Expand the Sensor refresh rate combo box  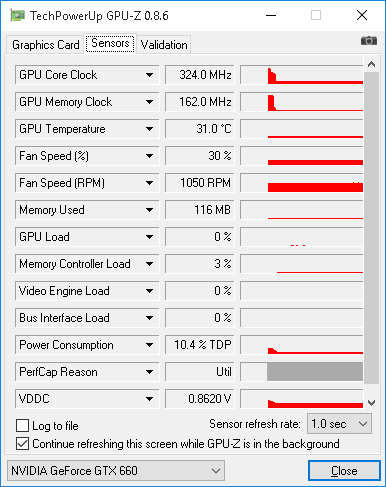339,424
